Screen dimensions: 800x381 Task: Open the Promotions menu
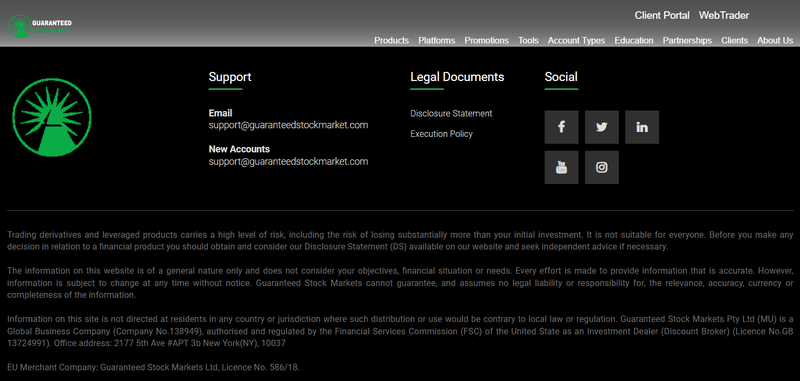tap(486, 40)
